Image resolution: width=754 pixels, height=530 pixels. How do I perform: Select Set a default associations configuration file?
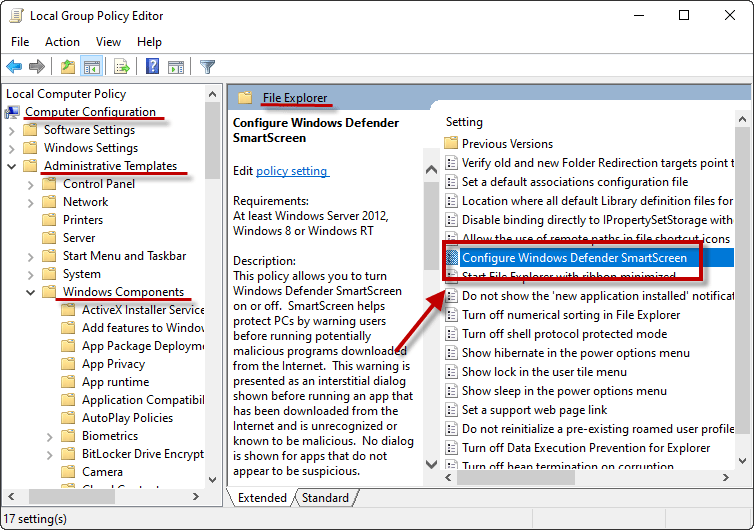click(575, 182)
